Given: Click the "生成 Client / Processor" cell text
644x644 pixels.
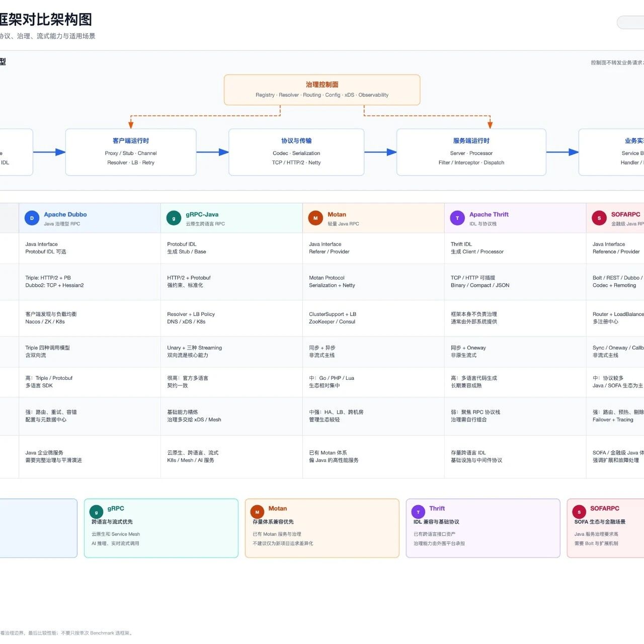Looking at the screenshot, I should (477, 252).
